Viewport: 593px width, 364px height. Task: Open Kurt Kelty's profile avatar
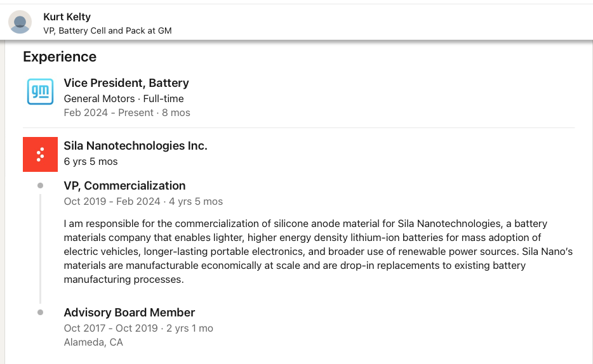point(20,22)
